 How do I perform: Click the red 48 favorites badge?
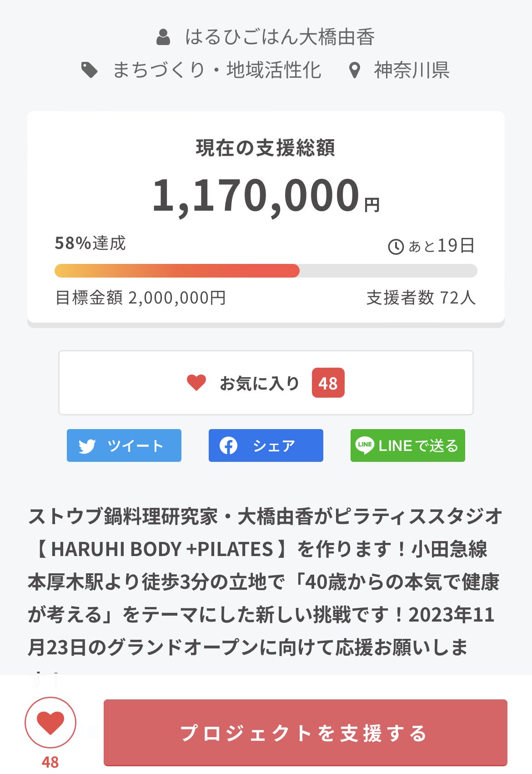328,383
